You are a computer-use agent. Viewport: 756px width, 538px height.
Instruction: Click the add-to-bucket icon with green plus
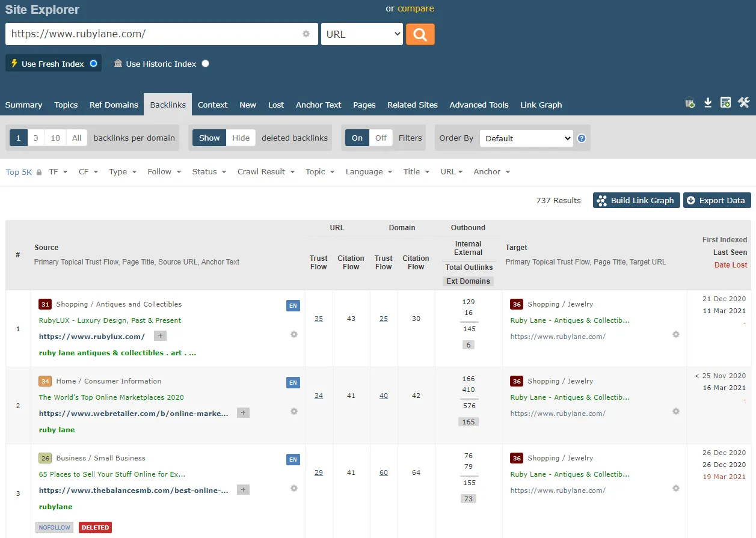click(690, 103)
